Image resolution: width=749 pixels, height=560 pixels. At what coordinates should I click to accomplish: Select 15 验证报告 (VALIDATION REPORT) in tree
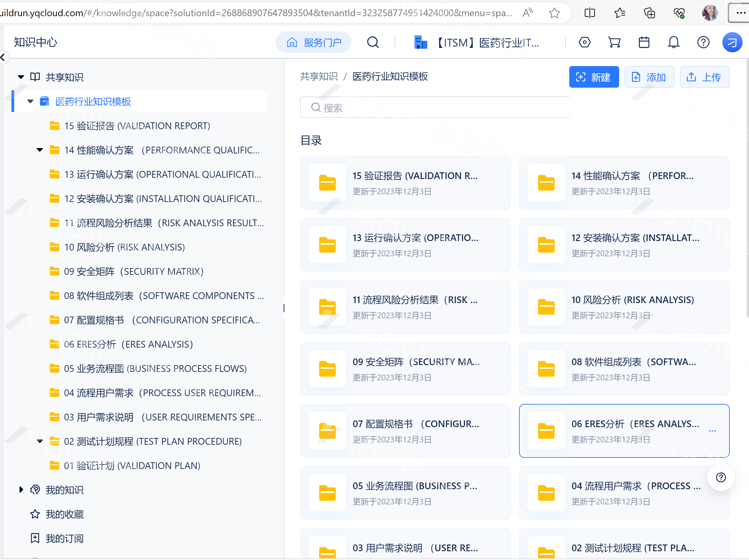[x=137, y=126]
